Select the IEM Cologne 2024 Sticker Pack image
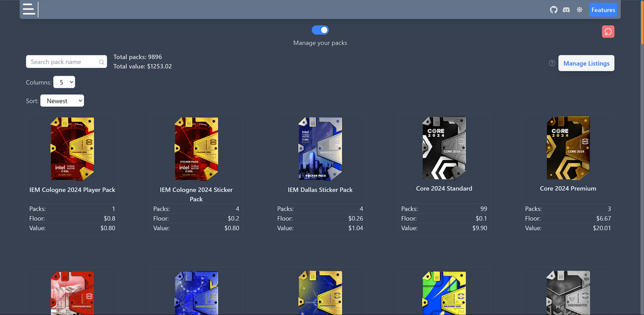Screen dimensions: 644x315 point(196,149)
